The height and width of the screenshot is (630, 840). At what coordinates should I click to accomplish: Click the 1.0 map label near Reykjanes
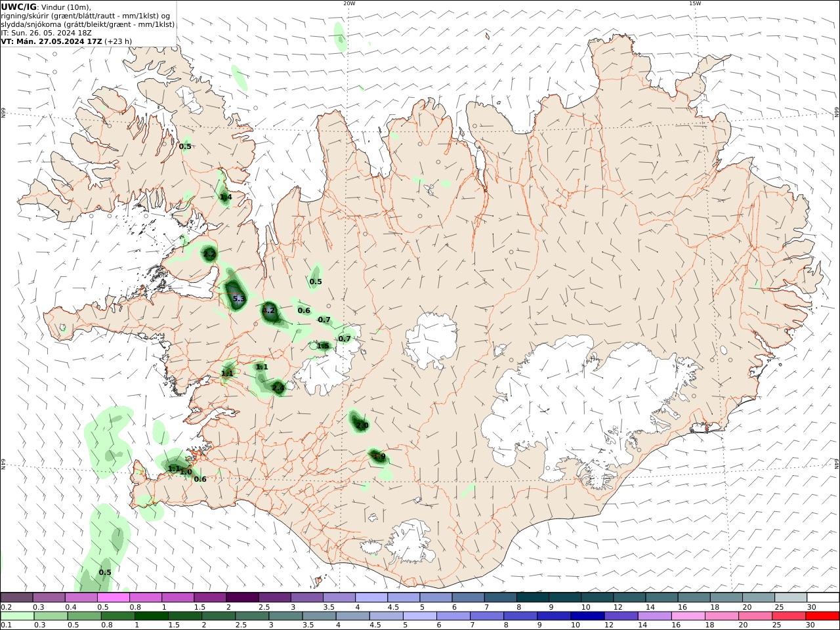(x=186, y=472)
